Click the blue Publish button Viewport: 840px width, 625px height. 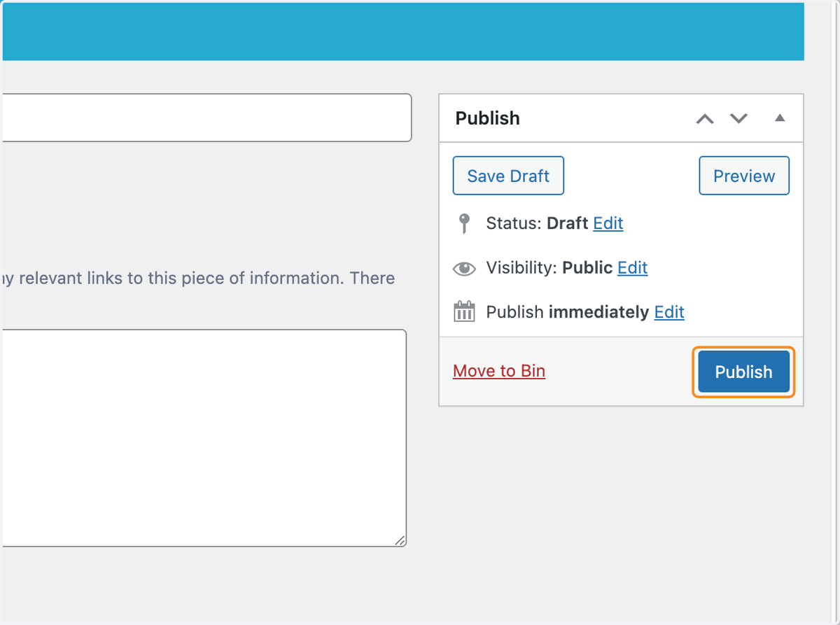[743, 372]
